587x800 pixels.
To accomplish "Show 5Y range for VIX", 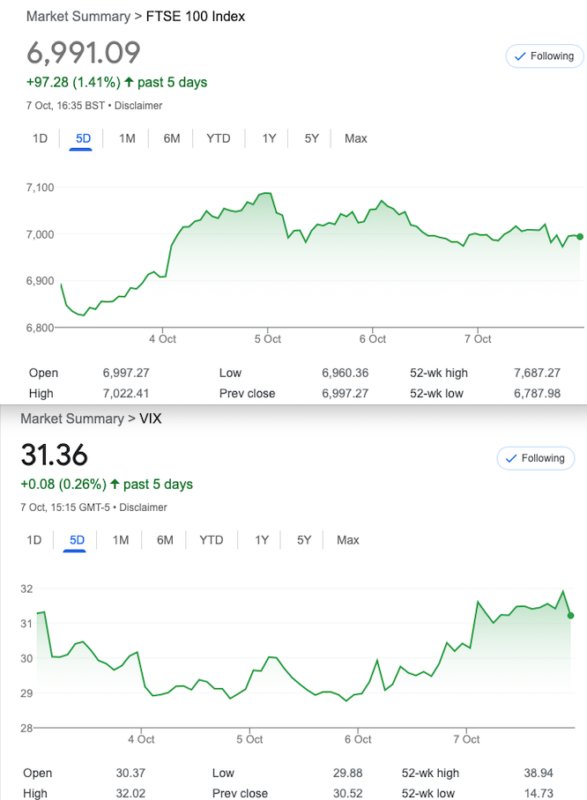I will (304, 540).
